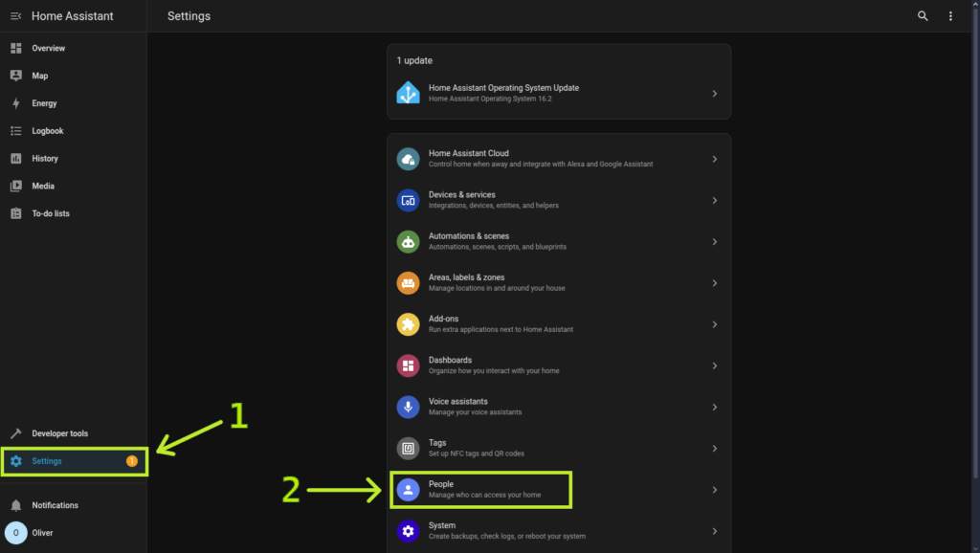
Task: Click the search magnifier icon
Action: click(923, 16)
